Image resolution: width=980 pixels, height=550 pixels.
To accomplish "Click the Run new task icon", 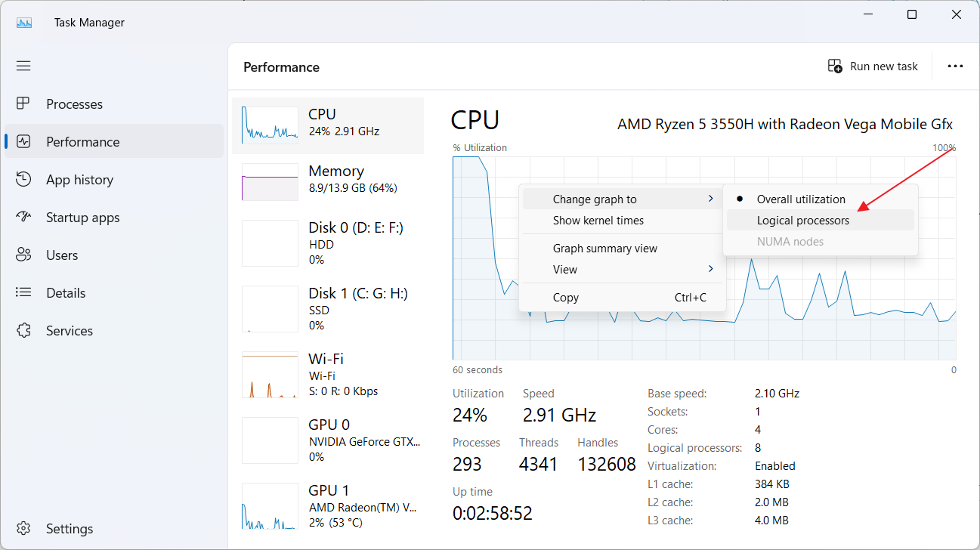I will 834,66.
